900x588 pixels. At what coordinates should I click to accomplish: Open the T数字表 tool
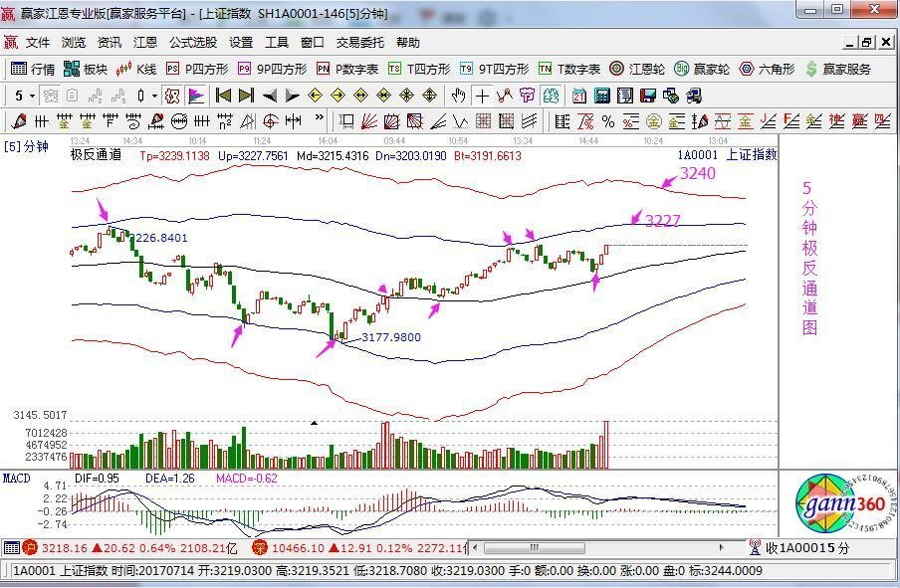[x=568, y=69]
